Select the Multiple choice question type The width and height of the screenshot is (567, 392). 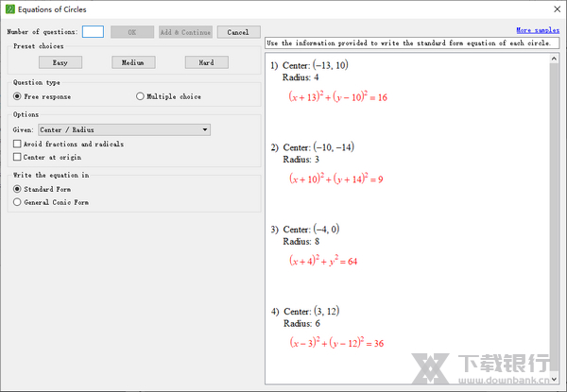(x=141, y=96)
